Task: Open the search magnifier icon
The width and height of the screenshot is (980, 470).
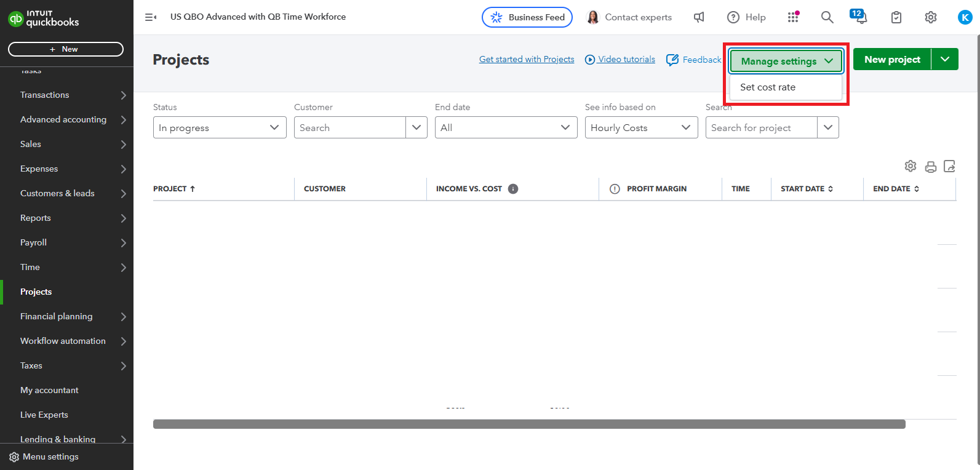Action: pos(827,17)
